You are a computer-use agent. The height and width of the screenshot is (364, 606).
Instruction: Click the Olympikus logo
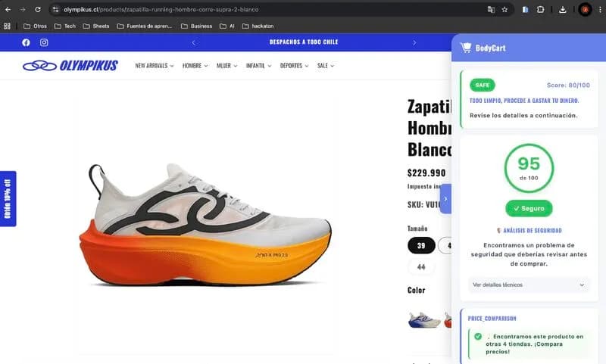tap(70, 66)
